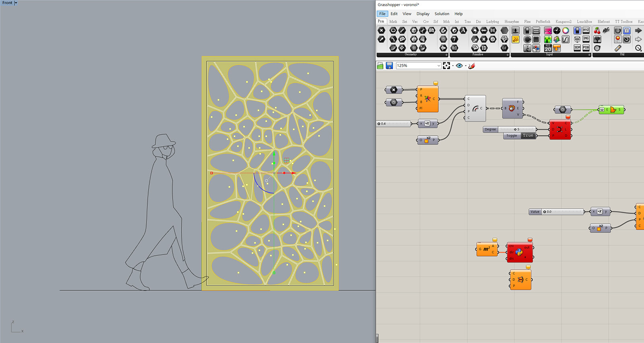The width and height of the screenshot is (644, 343).
Task: Save document with blue floppy icon
Action: [x=389, y=66]
